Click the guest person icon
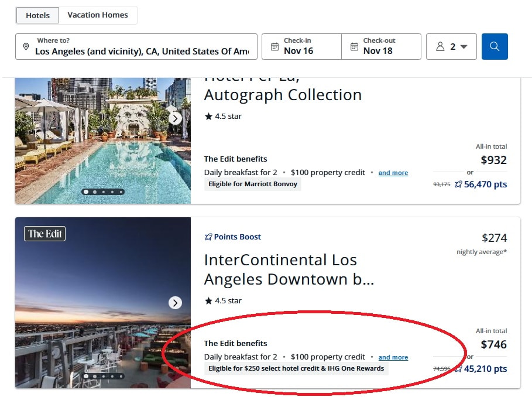This screenshot has width=532, height=397. tap(440, 46)
